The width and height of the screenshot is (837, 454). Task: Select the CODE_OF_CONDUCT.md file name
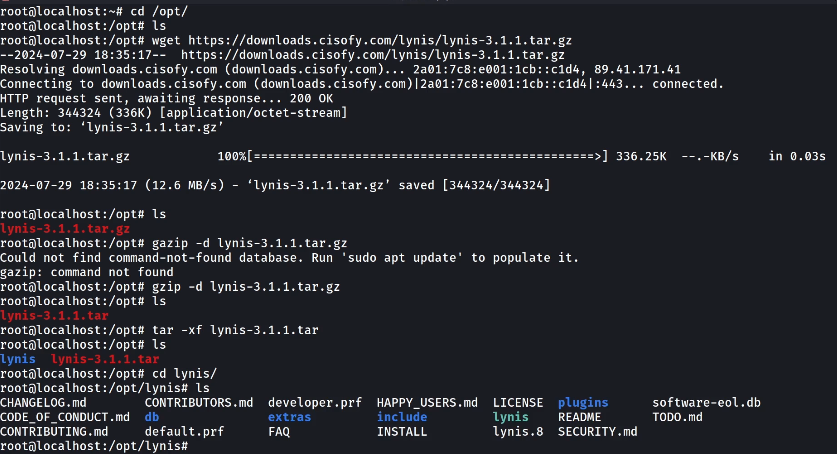(x=65, y=417)
